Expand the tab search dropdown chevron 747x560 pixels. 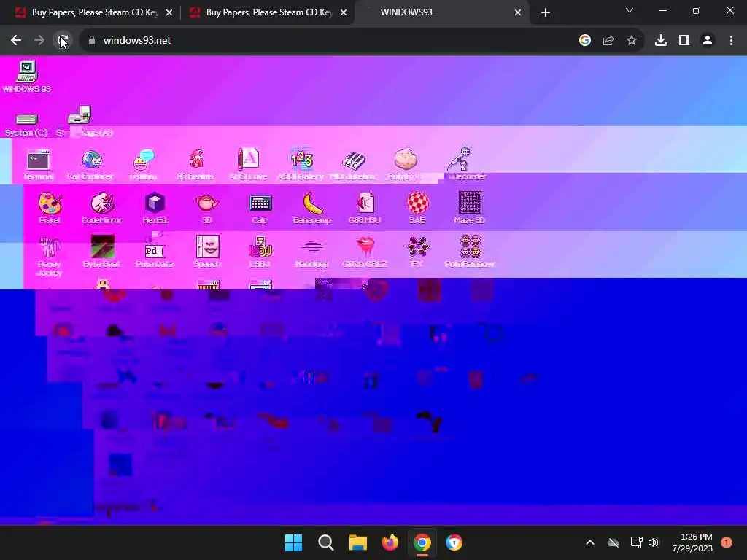(630, 10)
